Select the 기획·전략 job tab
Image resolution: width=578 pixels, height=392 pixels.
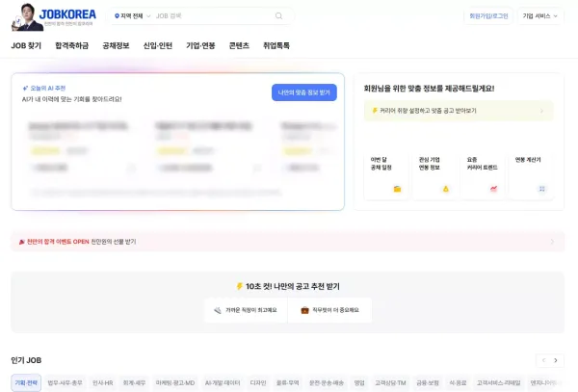point(26,382)
